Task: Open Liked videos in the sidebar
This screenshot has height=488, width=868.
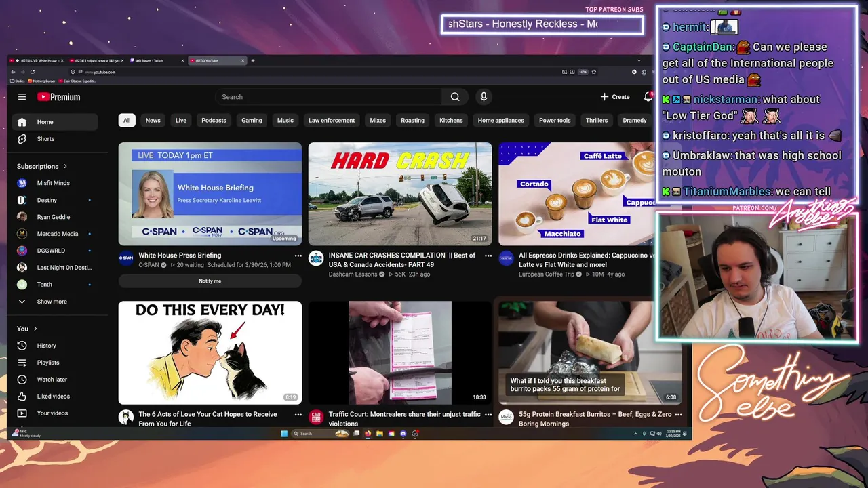Action: [x=56, y=396]
